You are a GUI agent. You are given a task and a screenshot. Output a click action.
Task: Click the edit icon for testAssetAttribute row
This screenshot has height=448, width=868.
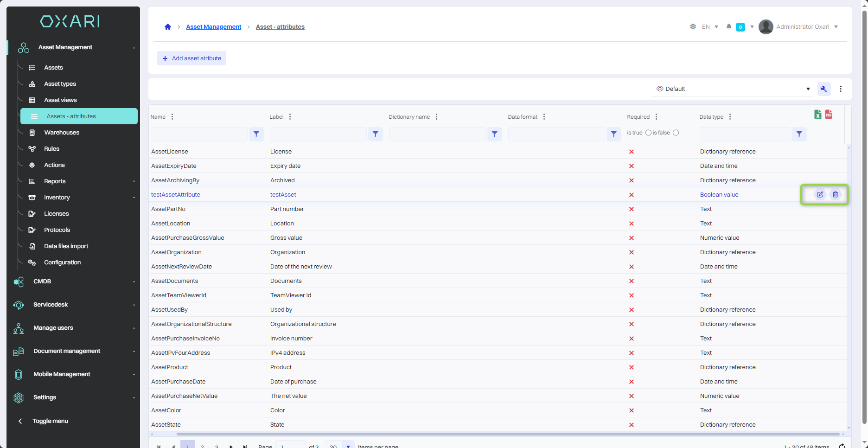pyautogui.click(x=820, y=195)
